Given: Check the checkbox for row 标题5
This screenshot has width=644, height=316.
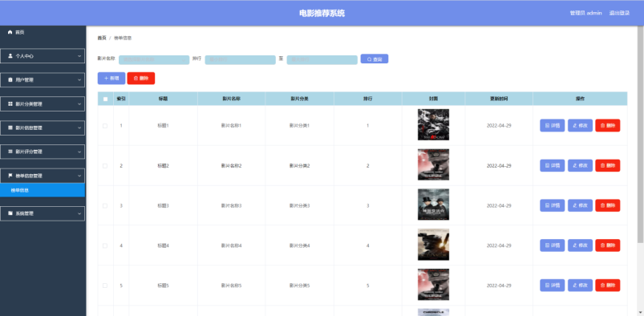Looking at the screenshot, I should tap(105, 286).
